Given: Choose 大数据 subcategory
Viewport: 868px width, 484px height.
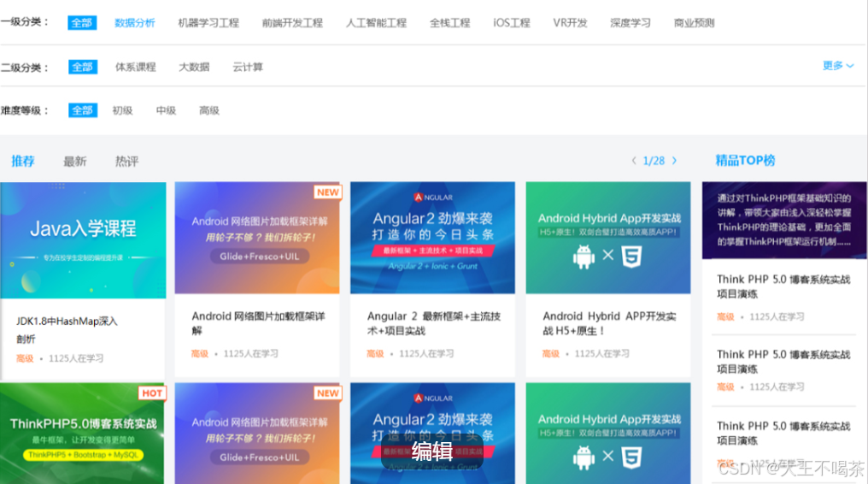Looking at the screenshot, I should (x=194, y=67).
